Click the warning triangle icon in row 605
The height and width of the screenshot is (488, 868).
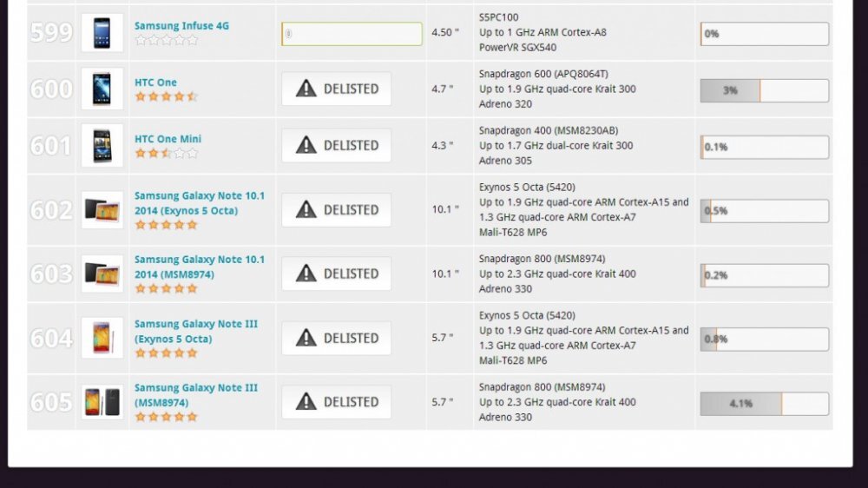(x=306, y=402)
